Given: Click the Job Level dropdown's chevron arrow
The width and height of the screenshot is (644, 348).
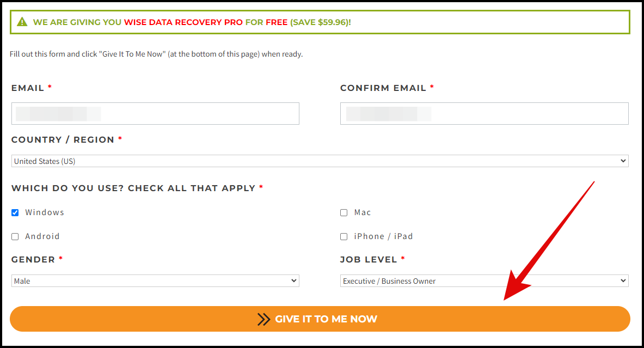Looking at the screenshot, I should (x=624, y=280).
